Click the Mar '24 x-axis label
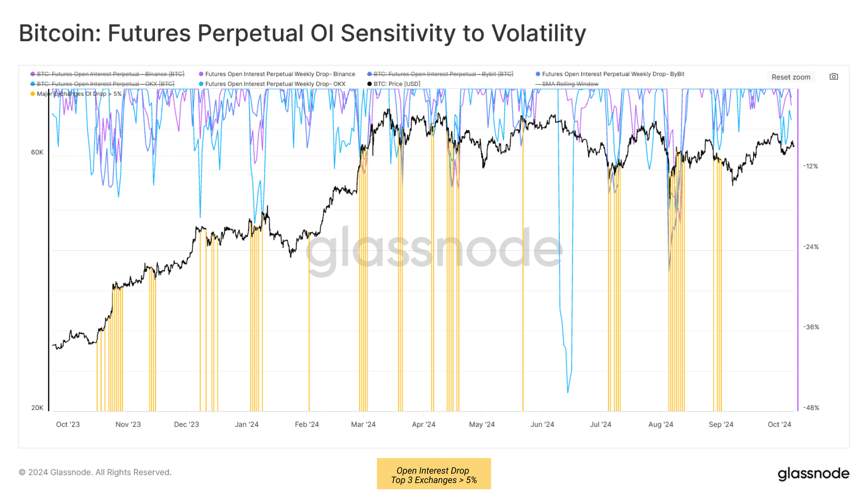 [363, 424]
